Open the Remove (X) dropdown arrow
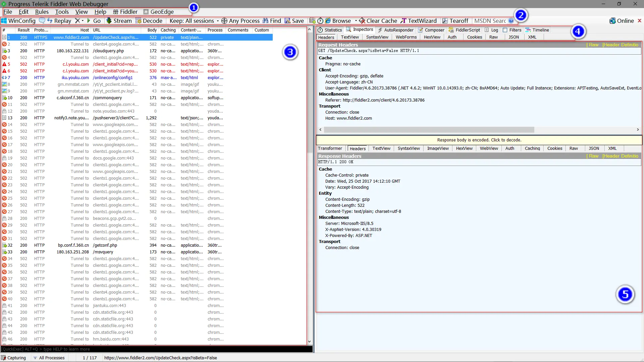 83,21
